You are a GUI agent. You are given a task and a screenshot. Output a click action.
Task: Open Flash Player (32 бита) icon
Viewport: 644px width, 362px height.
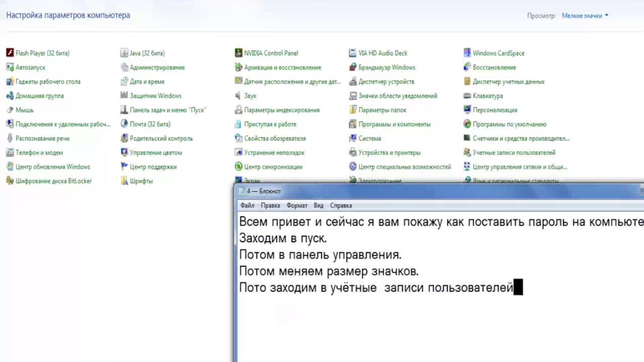pos(10,53)
